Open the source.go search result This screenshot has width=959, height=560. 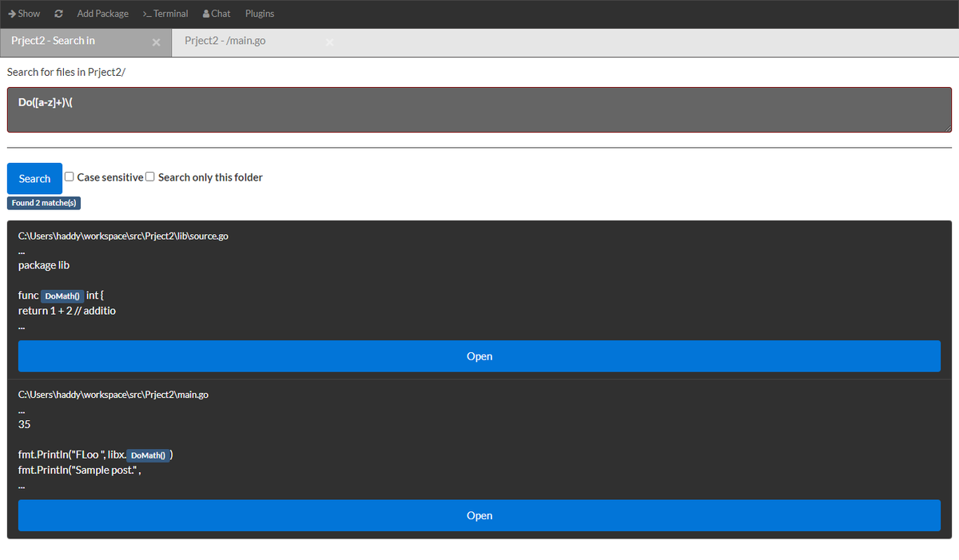pyautogui.click(x=479, y=356)
